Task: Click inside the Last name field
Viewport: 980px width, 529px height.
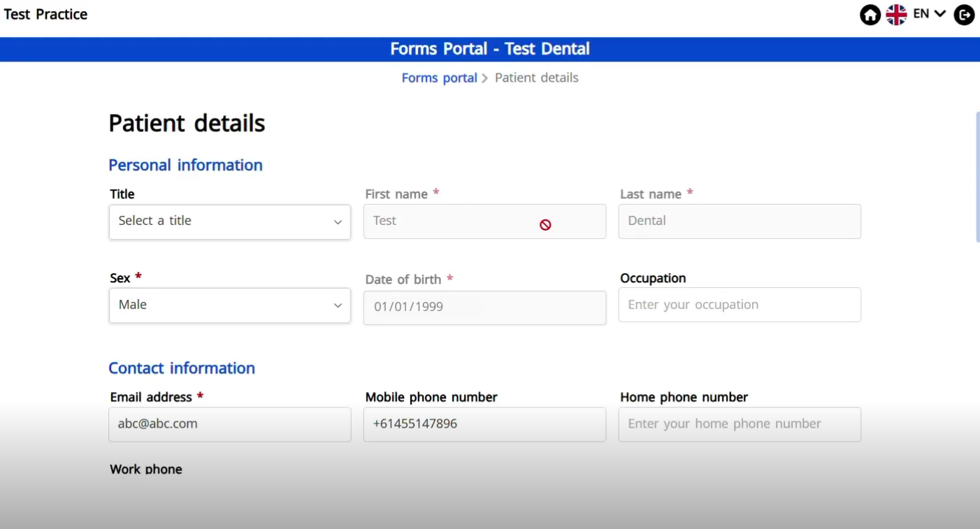Action: [x=739, y=221]
